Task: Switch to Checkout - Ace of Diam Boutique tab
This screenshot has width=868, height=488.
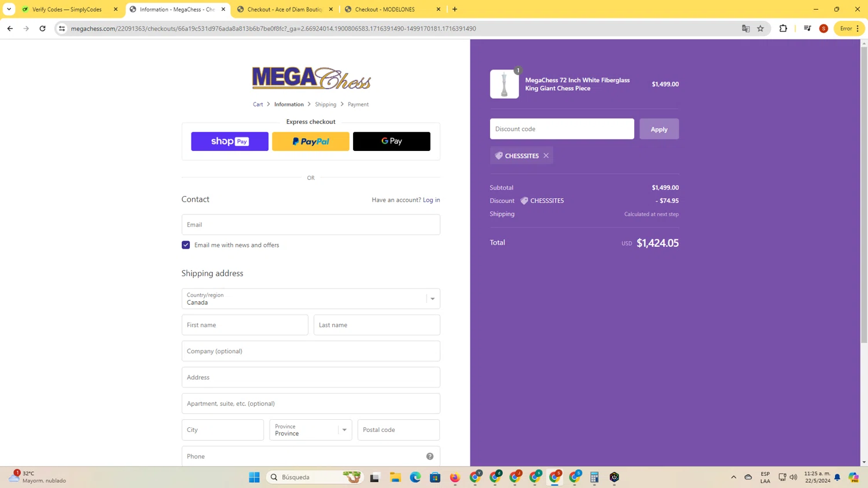Action: [285, 9]
